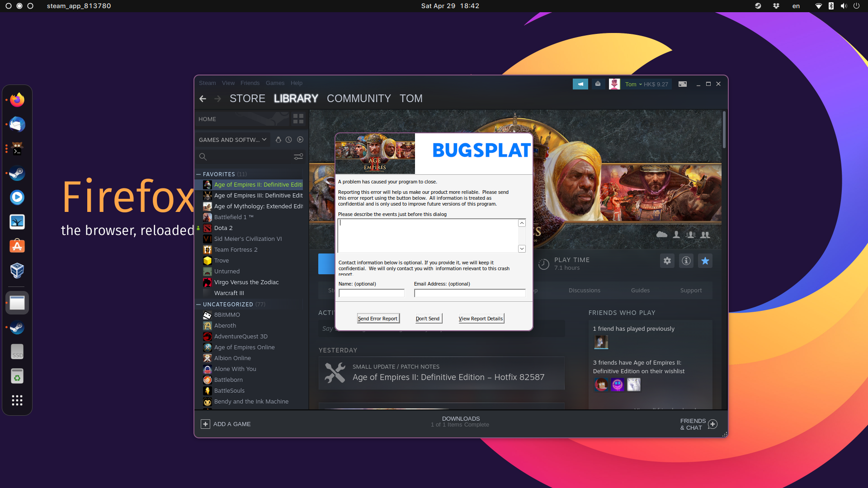Click Send Error Report button
Screen dimensions: 868x488
point(378,319)
